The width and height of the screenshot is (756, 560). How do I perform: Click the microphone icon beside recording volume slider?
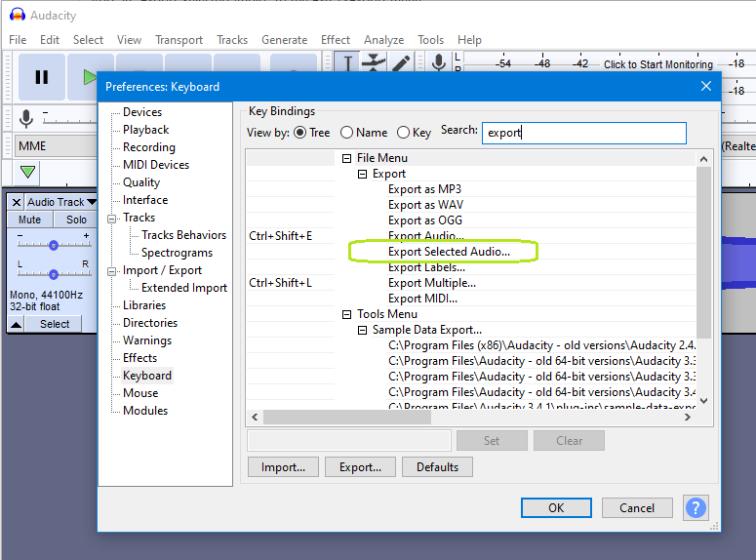coord(26,118)
